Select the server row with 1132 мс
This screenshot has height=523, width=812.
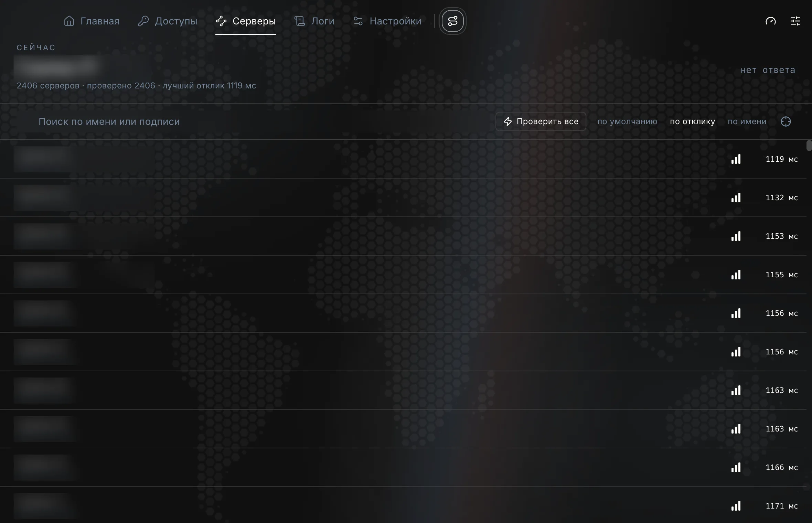[403, 198]
